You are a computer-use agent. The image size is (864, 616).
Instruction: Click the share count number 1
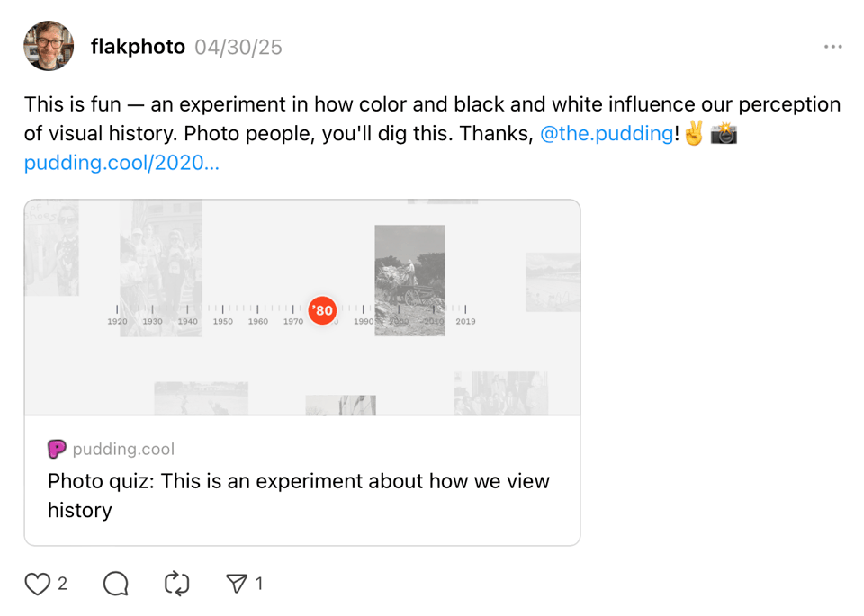[259, 585]
